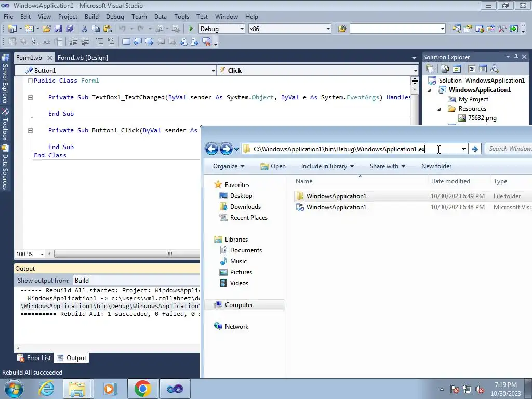
Task: Collapse the Button1_Click sub
Action: [x=30, y=130]
